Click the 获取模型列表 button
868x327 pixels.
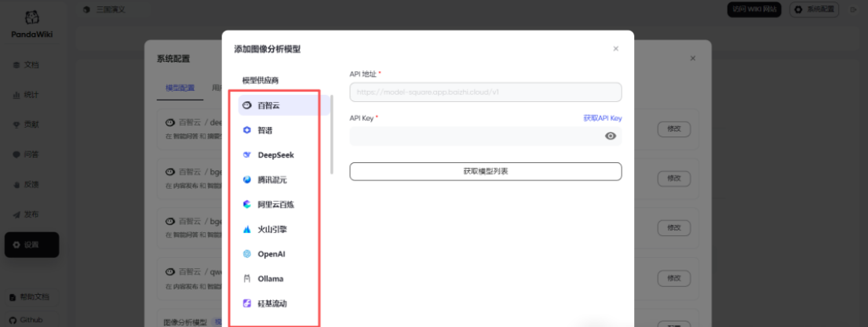486,172
